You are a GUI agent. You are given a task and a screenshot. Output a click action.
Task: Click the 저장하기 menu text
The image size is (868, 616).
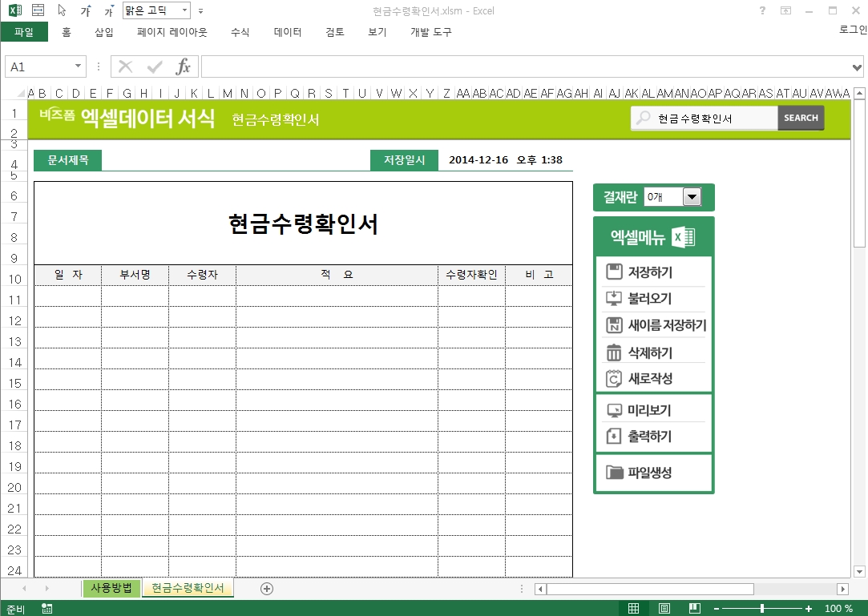650,272
